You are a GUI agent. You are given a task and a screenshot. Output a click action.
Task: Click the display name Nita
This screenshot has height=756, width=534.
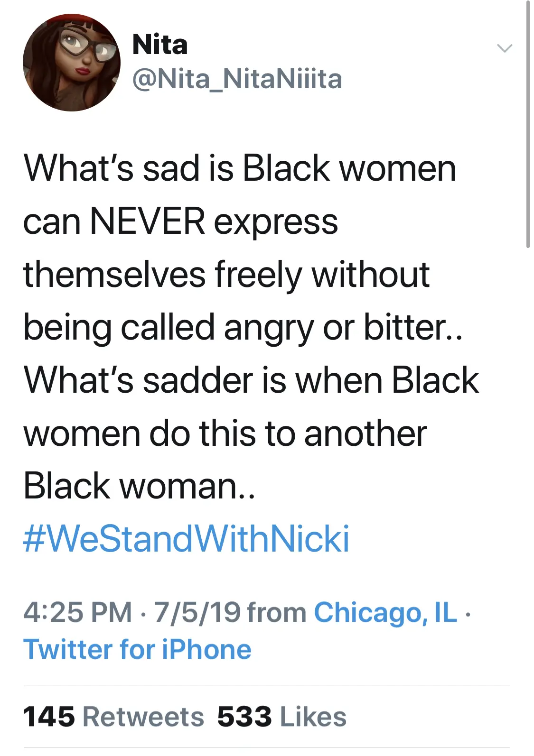click(x=160, y=45)
